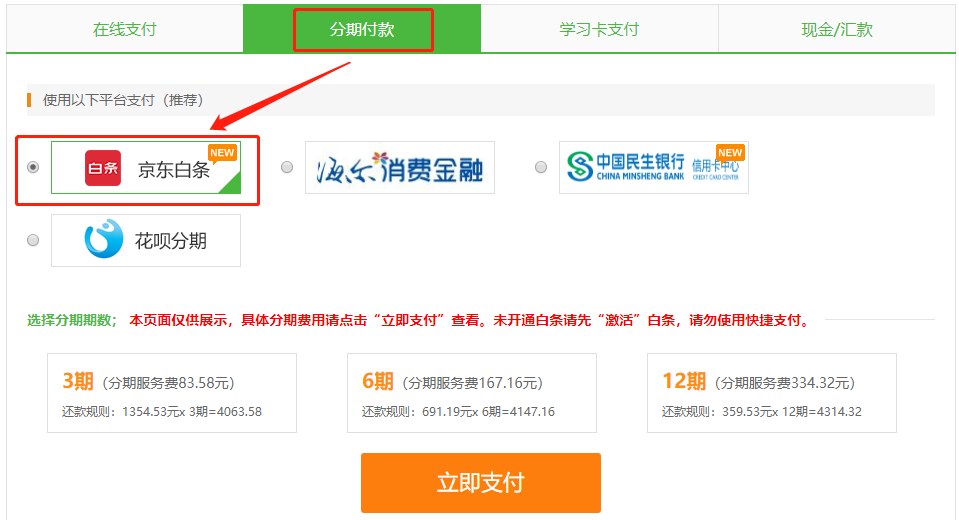Pick the 12期 installment plan
Screen dimensions: 959x520
click(x=771, y=393)
